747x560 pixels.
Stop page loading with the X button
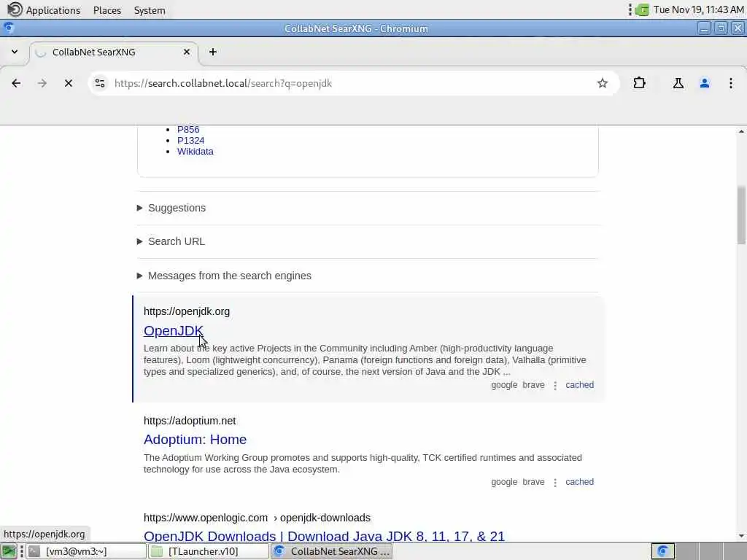pyautogui.click(x=68, y=83)
